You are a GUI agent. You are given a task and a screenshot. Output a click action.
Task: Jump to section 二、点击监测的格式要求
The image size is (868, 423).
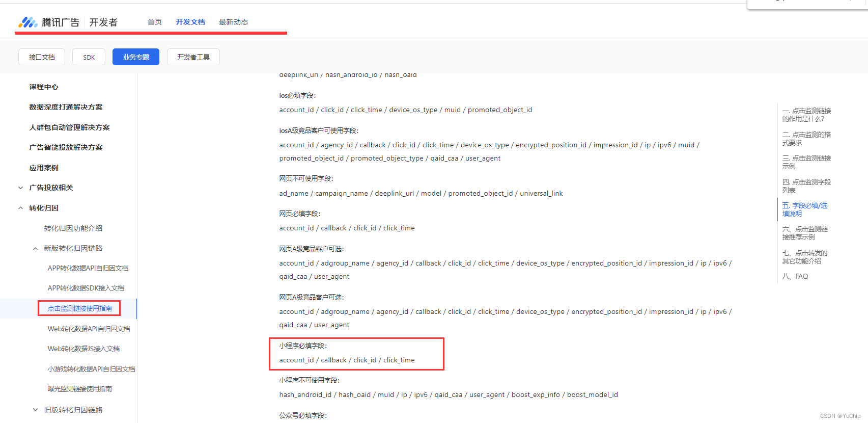[806, 139]
